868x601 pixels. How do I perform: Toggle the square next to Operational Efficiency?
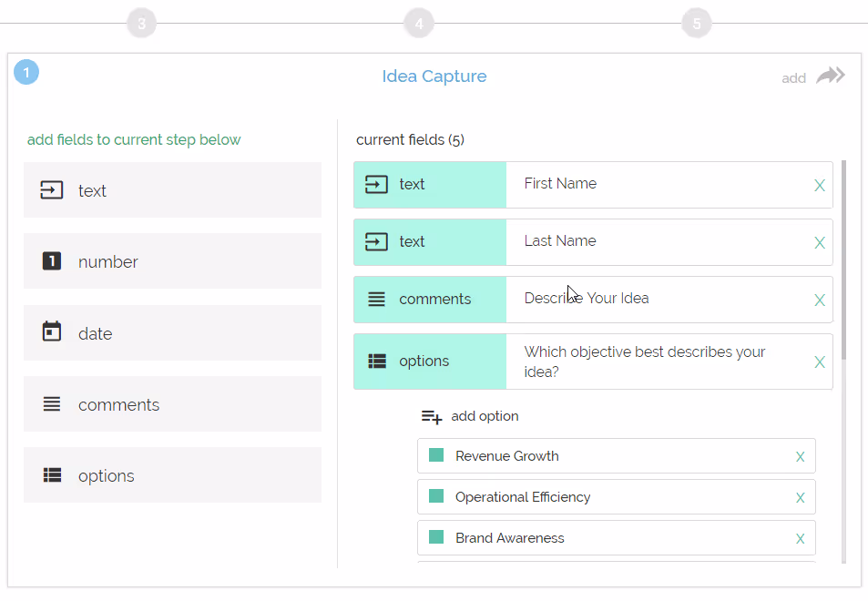click(438, 496)
